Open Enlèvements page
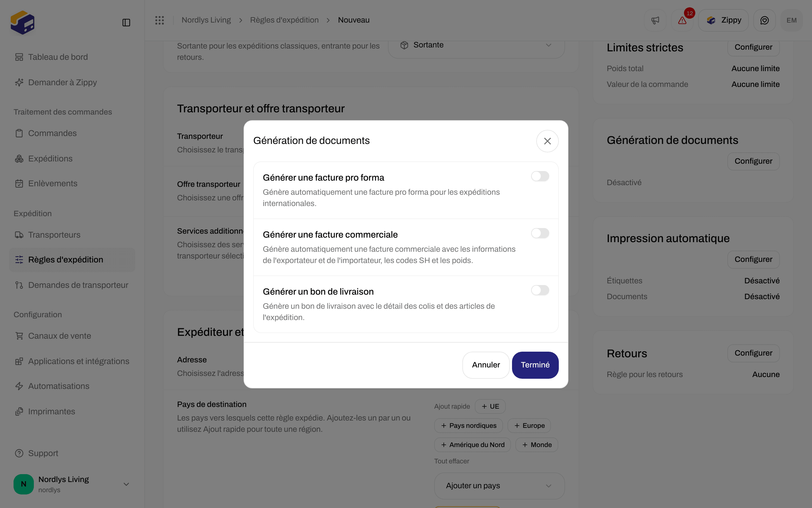Screen dimensions: 812x508 72,183
